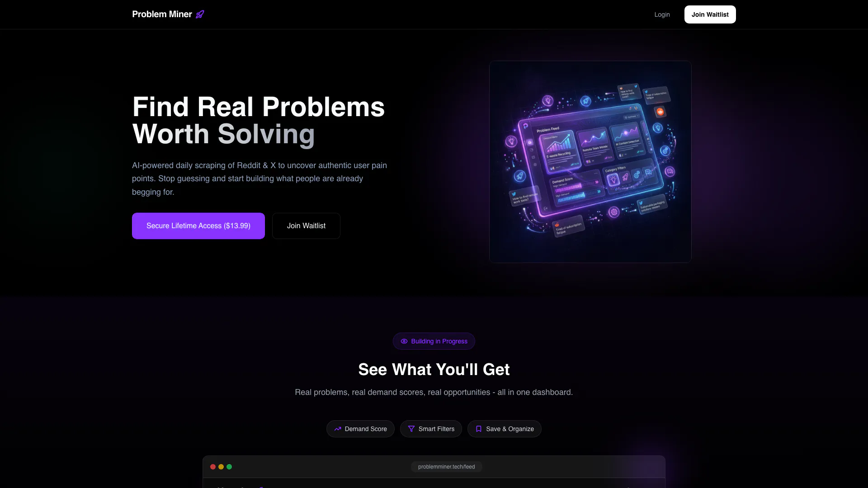Click the red dot in mock browser window
This screenshot has height=488, width=868.
213,467
